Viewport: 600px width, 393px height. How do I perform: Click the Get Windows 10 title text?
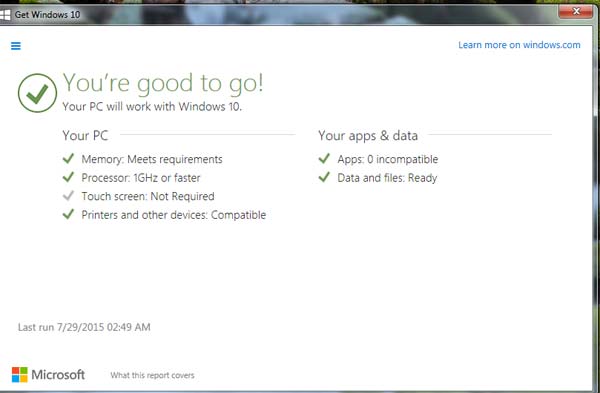[47, 15]
